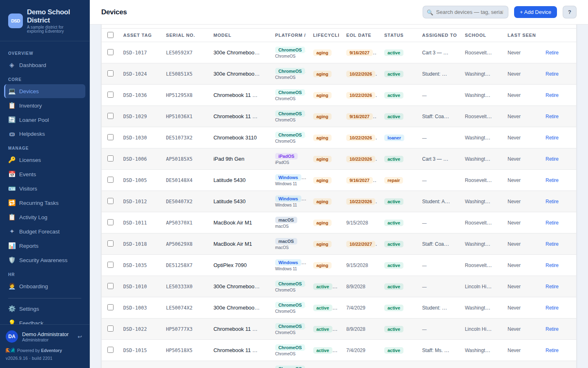
Task: Focus the Search devices field
Action: 465,12
